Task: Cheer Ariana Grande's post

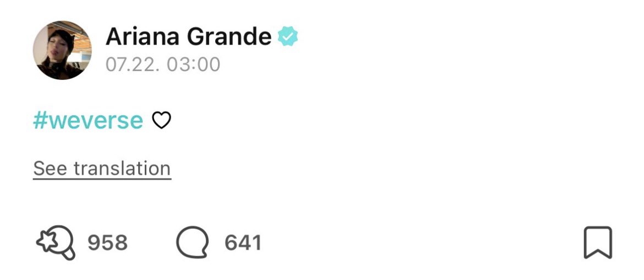Action: tap(56, 243)
